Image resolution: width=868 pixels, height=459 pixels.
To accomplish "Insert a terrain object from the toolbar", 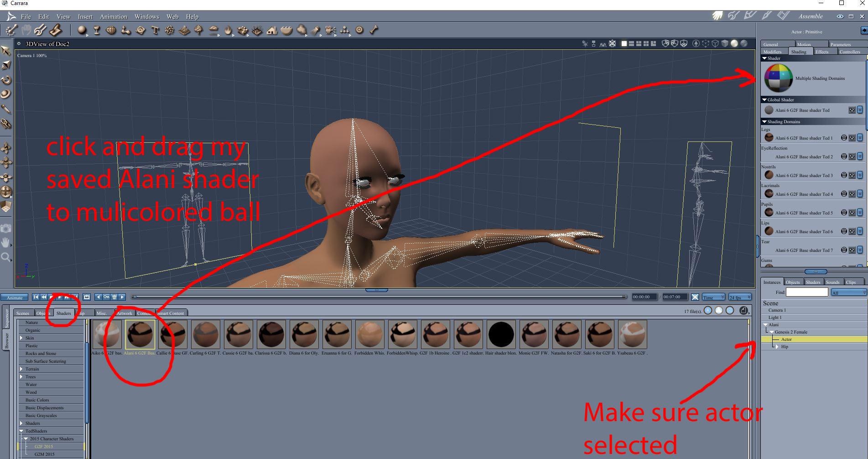I will [184, 31].
